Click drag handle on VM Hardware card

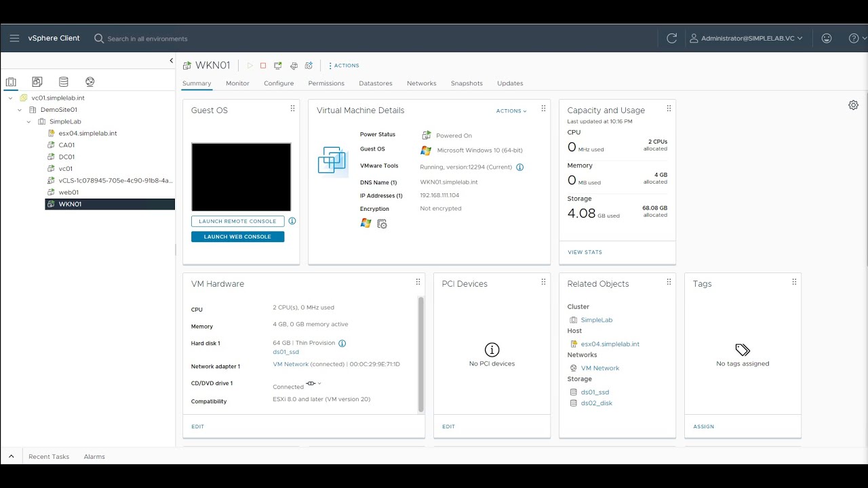418,282
